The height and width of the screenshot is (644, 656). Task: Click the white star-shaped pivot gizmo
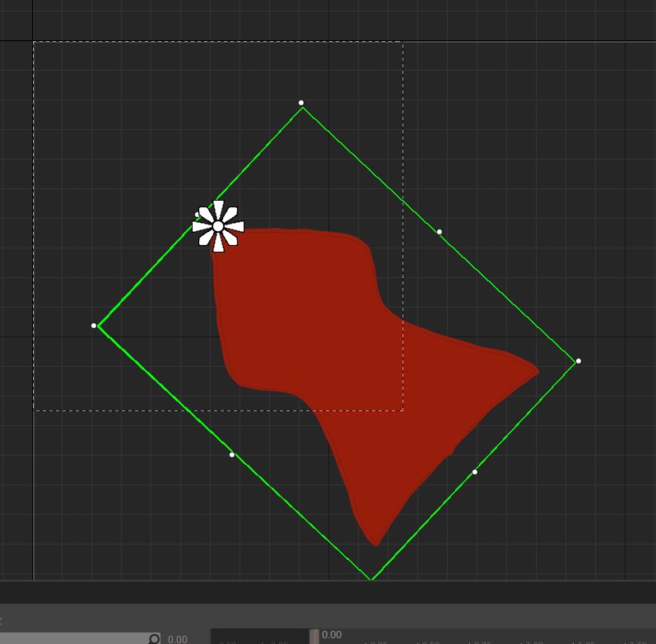point(218,226)
